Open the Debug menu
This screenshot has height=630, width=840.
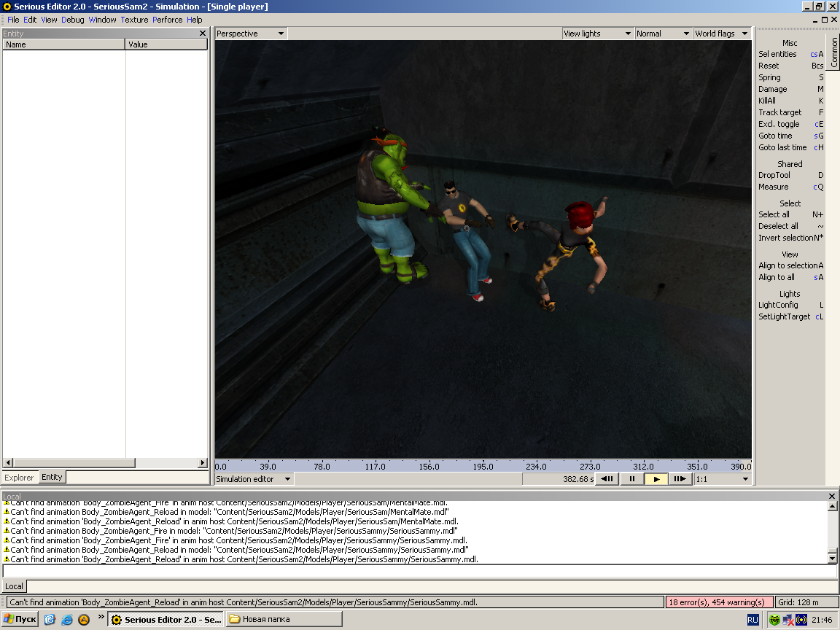pos(73,20)
